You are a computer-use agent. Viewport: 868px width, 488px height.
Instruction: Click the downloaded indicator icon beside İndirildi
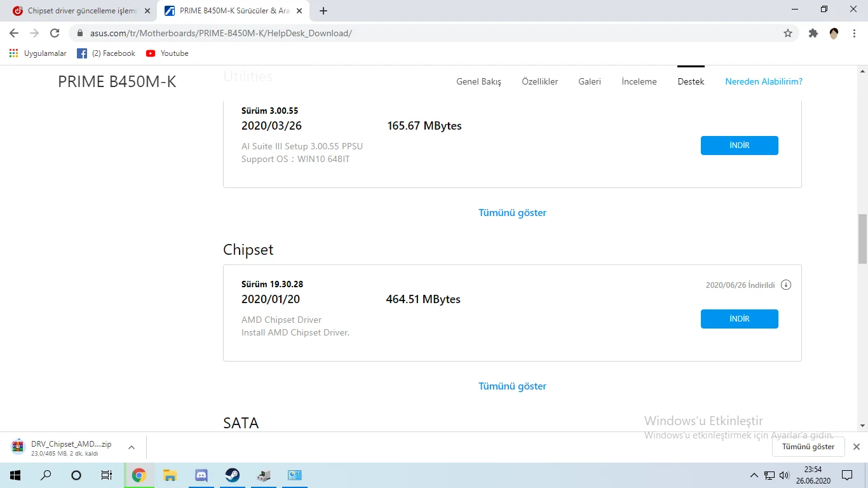click(786, 285)
